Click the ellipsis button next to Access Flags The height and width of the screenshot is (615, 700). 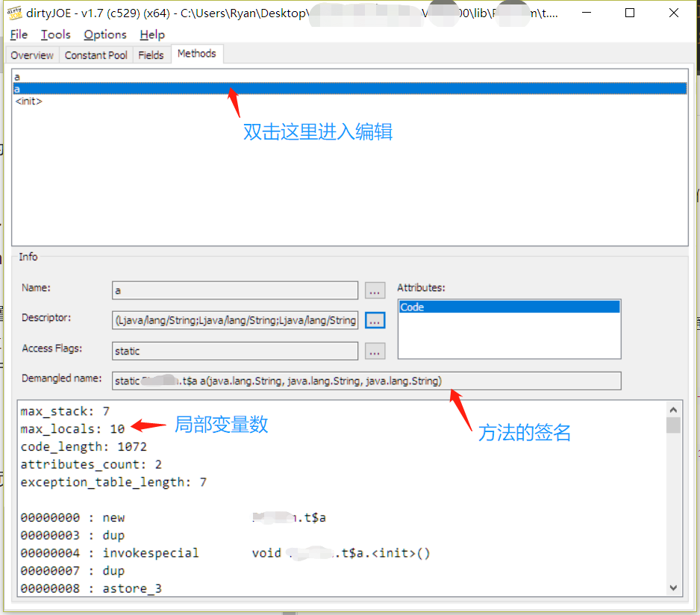tap(375, 351)
